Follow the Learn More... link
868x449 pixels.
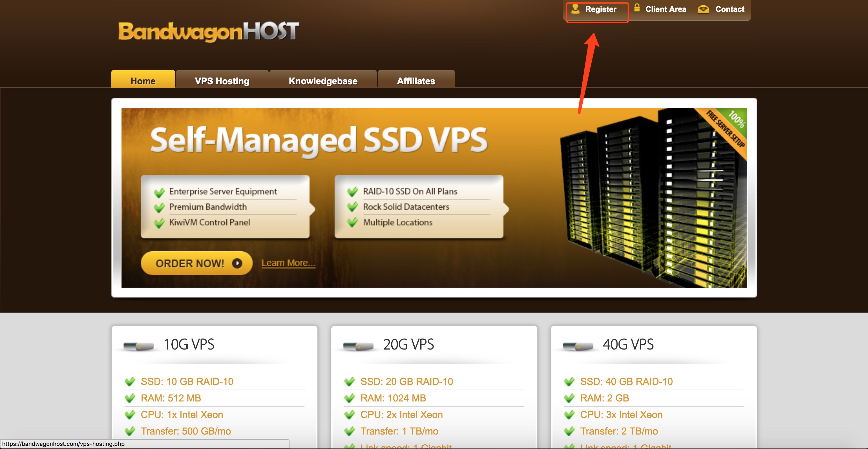pyautogui.click(x=288, y=263)
